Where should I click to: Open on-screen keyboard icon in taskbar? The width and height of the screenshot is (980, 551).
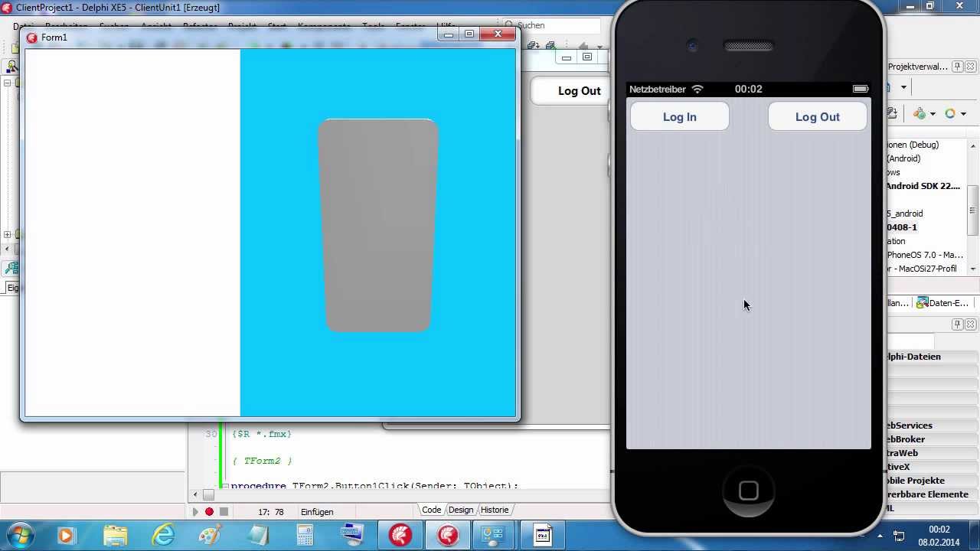coord(352,536)
